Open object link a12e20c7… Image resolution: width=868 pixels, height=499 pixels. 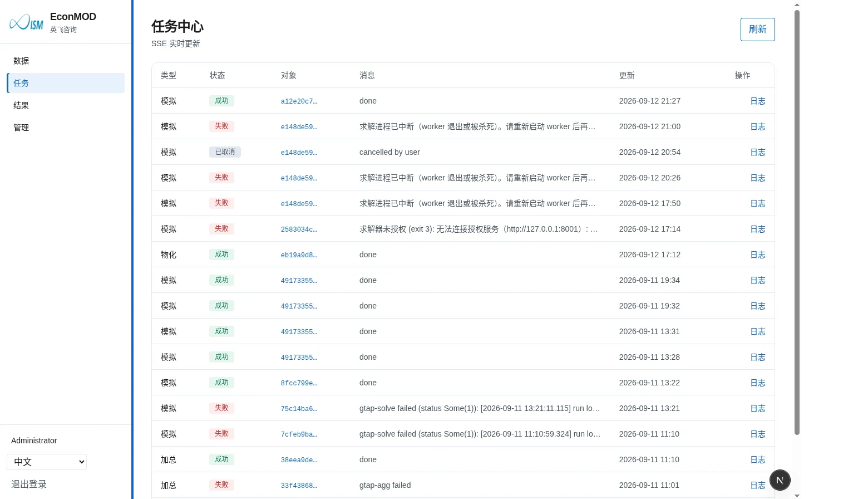click(x=299, y=101)
